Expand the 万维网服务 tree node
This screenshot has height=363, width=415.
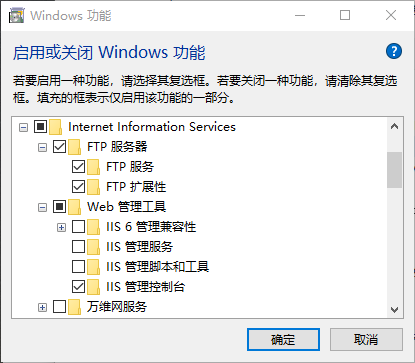(42, 307)
